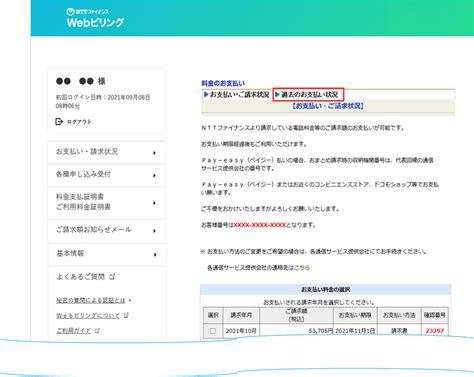The width and height of the screenshot is (474, 377).
Task: Click external-link icon beside Webビリングについて
Action: 126,315
